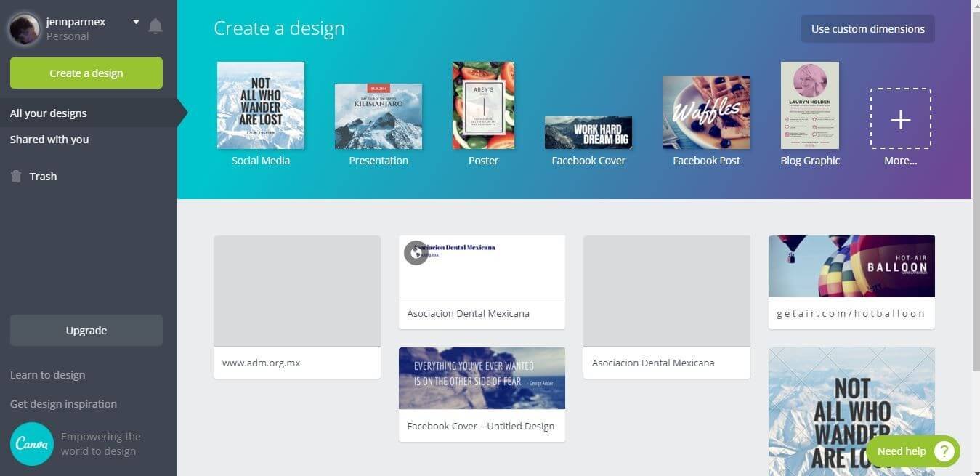This screenshot has width=980, height=476.
Task: Click the Presentation label
Action: tap(378, 161)
